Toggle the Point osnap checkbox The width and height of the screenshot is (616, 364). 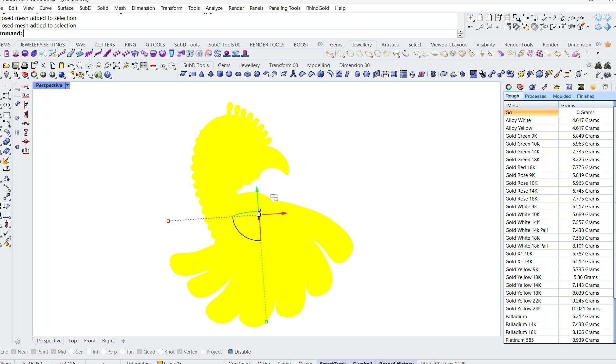tap(33, 352)
